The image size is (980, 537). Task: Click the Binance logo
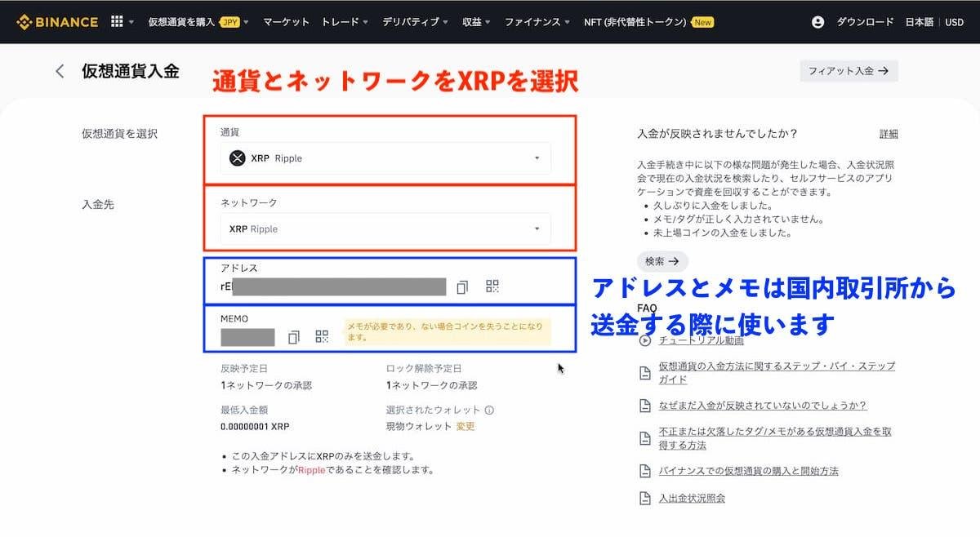pyautogui.click(x=57, y=22)
